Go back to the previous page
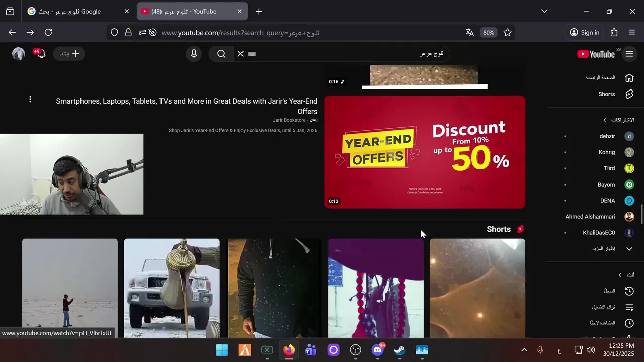Image resolution: width=644 pixels, height=362 pixels. [12, 32]
